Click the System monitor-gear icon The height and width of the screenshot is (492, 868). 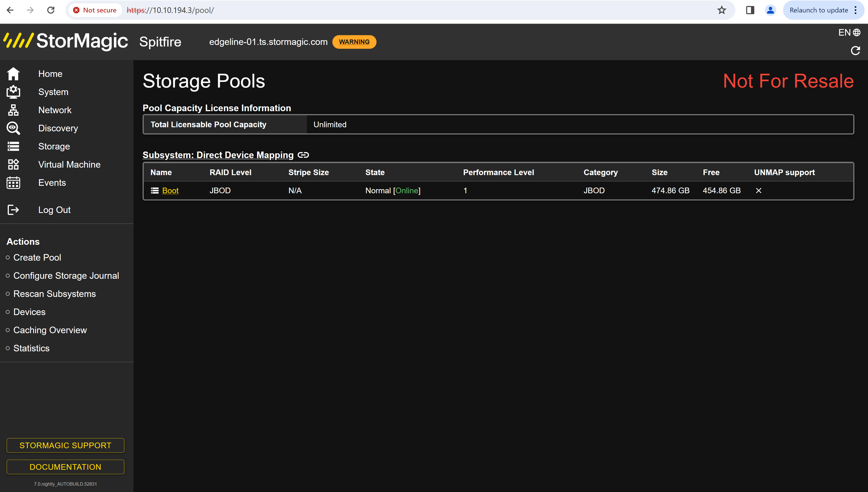(x=14, y=92)
